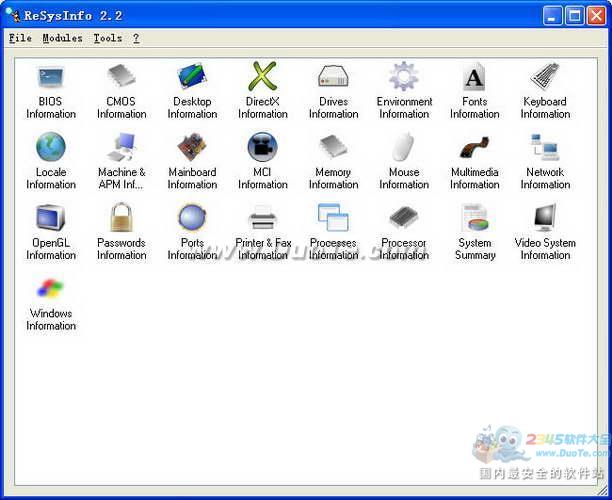Click the ? help menu

click(136, 38)
